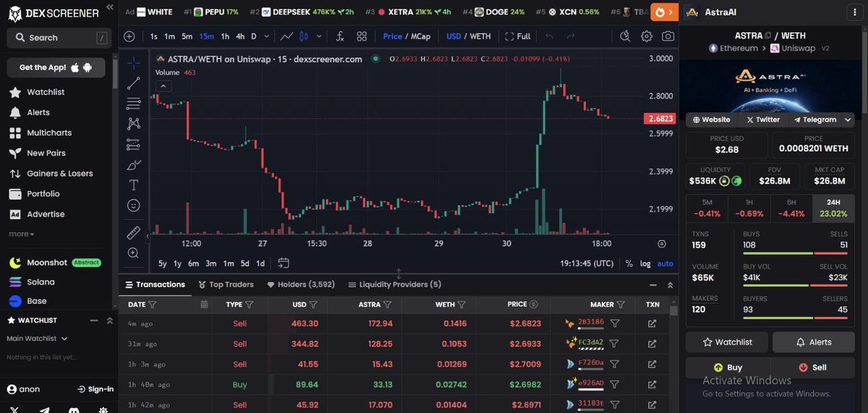This screenshot has height=413, width=868.
Task: Select the chart patterns tool
Action: point(134,124)
